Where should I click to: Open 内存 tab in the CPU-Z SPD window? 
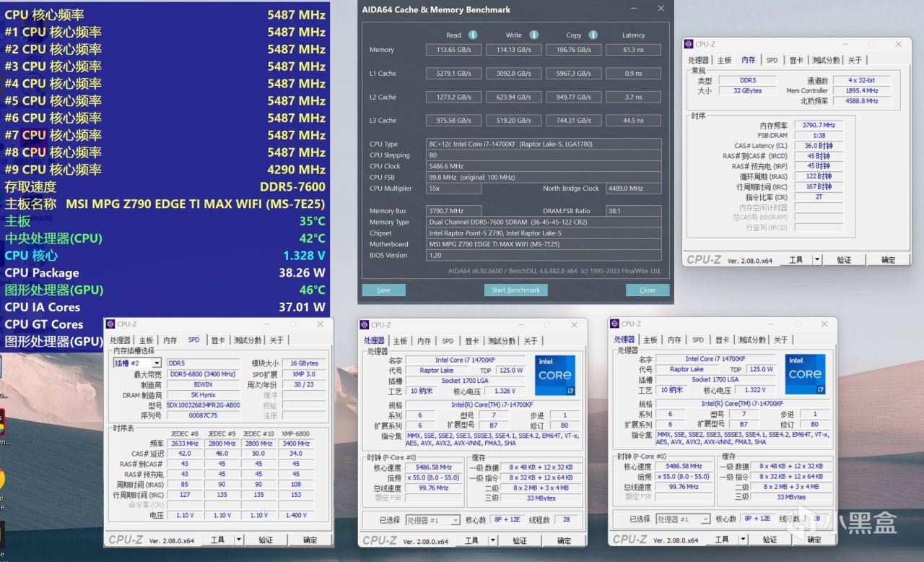pos(170,340)
